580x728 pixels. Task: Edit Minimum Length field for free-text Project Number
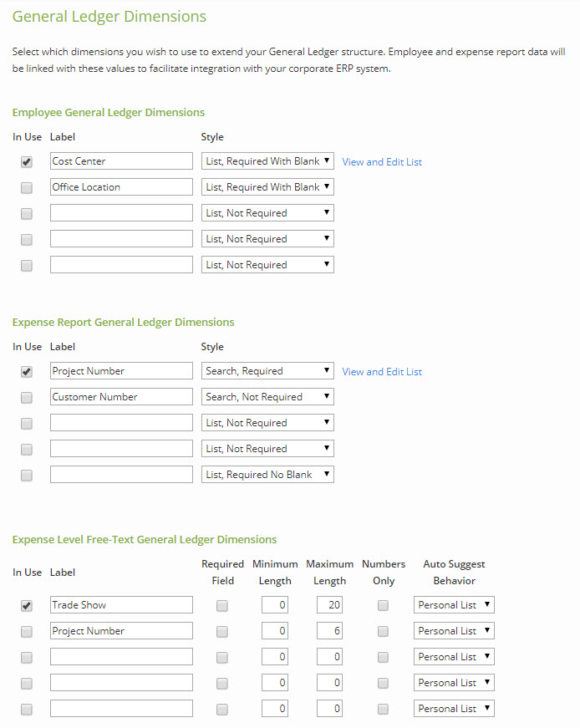(274, 631)
